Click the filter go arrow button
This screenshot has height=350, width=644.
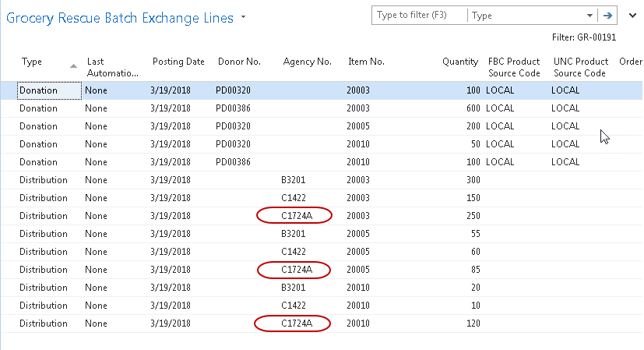pos(608,15)
